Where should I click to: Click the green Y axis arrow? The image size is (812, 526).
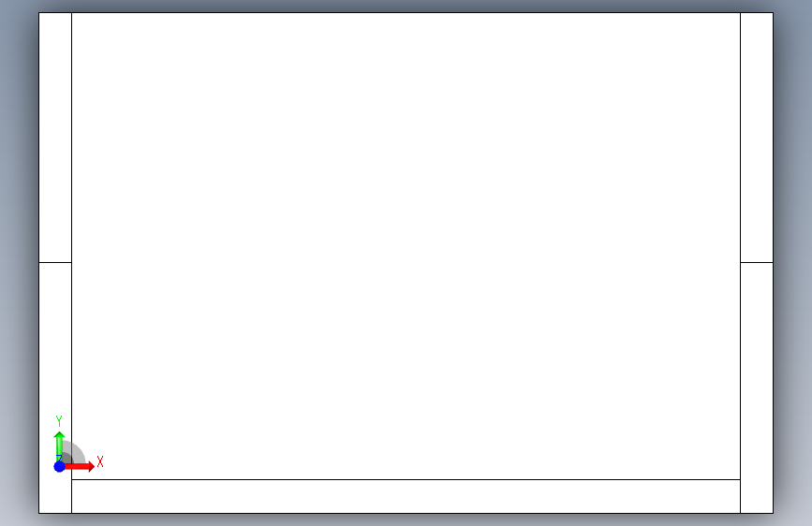pyautogui.click(x=59, y=446)
